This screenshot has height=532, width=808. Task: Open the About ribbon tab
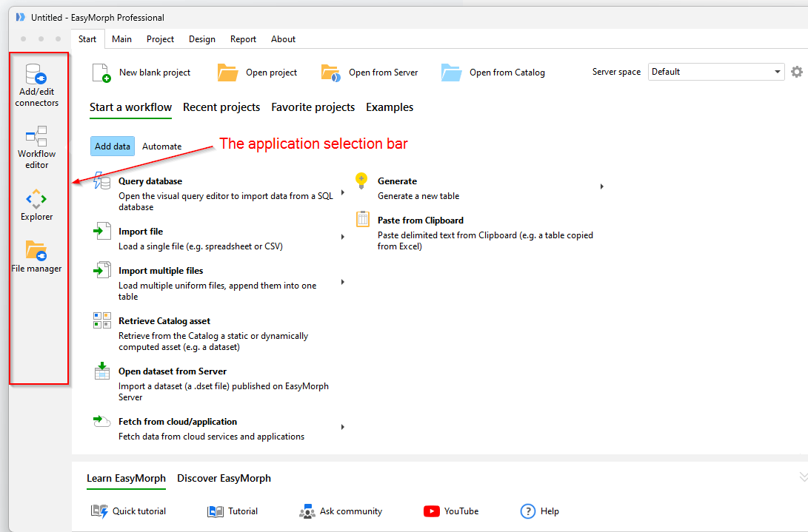[284, 39]
